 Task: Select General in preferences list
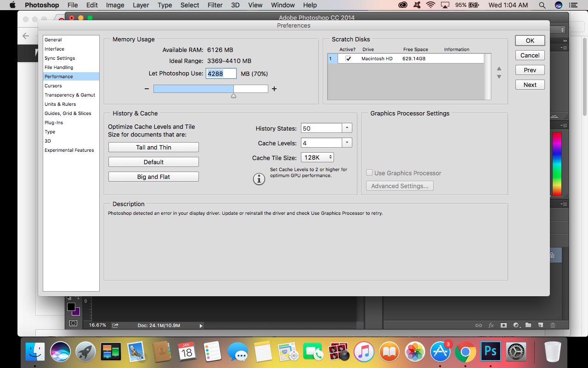point(71,40)
